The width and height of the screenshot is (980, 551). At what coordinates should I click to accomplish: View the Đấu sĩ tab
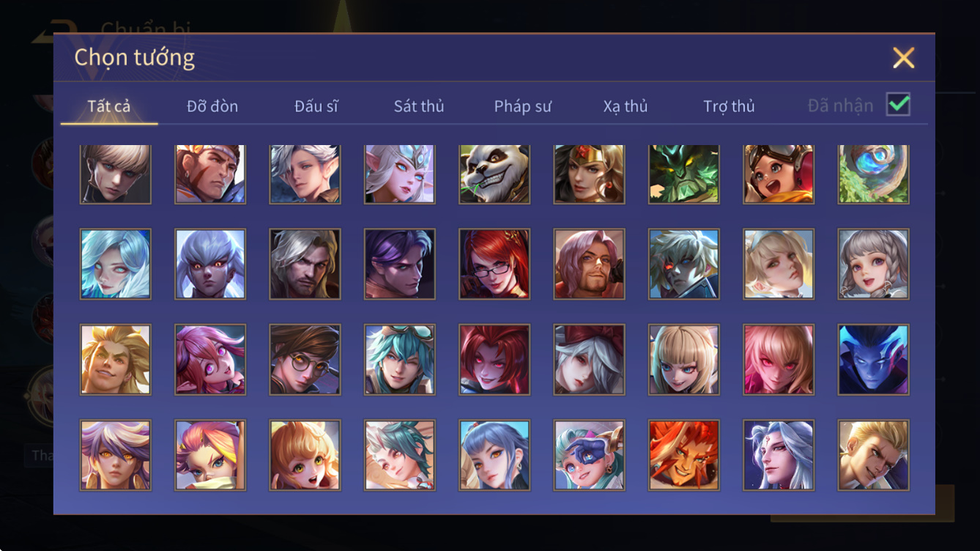[316, 106]
